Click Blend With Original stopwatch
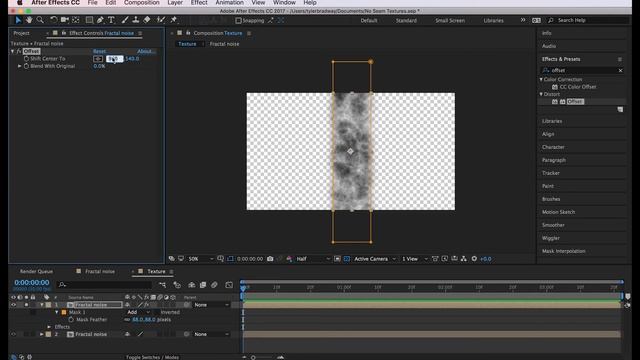The image size is (640, 360). click(26, 66)
